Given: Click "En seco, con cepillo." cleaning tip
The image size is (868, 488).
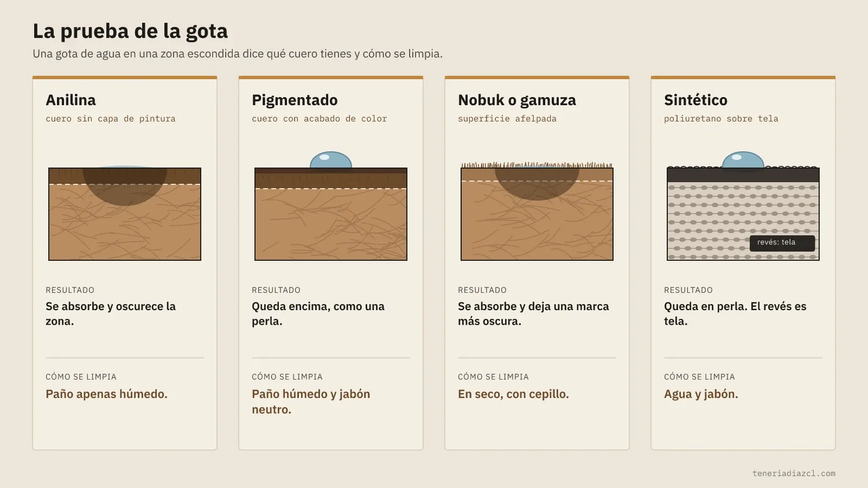Looking at the screenshot, I should click(513, 394).
